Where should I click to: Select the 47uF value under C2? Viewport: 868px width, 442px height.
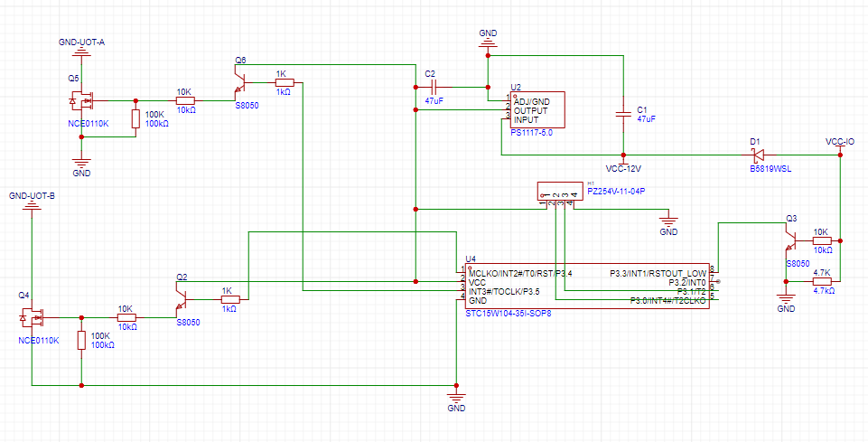[434, 101]
